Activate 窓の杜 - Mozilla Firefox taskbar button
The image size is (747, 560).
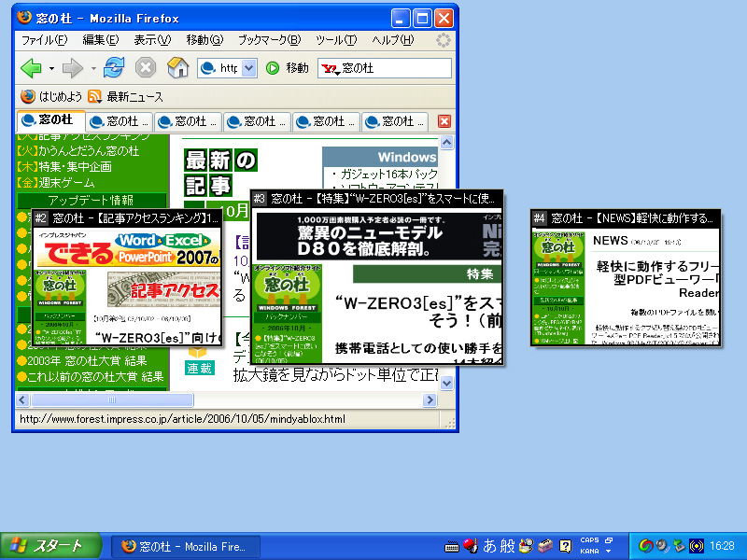[186, 546]
